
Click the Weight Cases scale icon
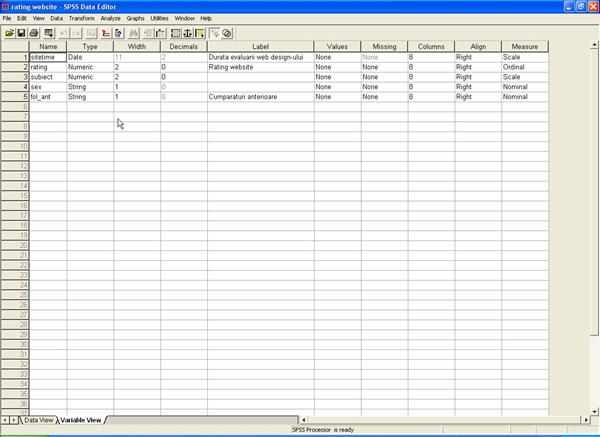click(188, 33)
